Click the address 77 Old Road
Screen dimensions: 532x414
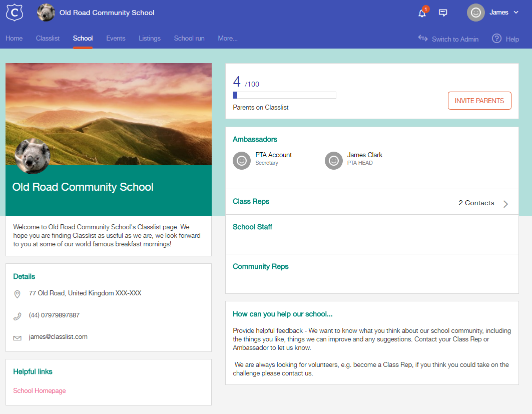tap(85, 293)
